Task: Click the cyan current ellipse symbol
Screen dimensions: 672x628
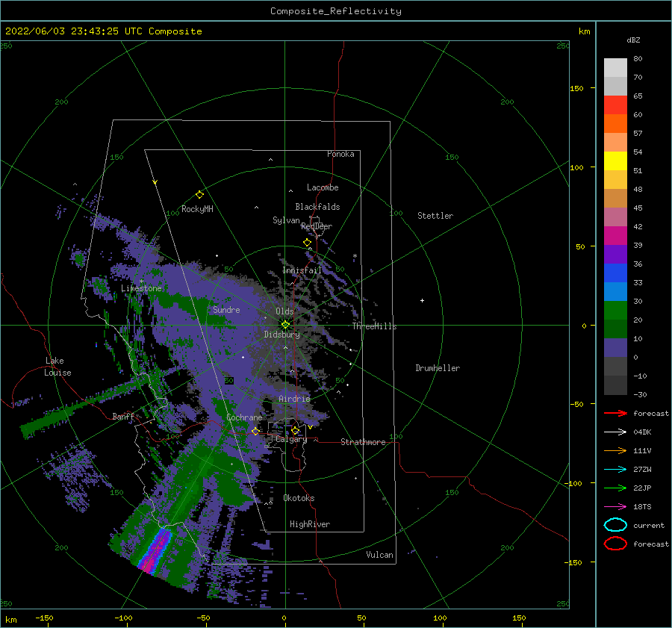Action: click(x=615, y=525)
